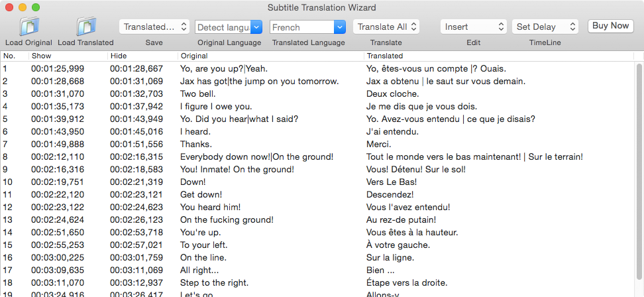Click hide time 00:03:12,937
This screenshot has width=644, height=297.
136,283
